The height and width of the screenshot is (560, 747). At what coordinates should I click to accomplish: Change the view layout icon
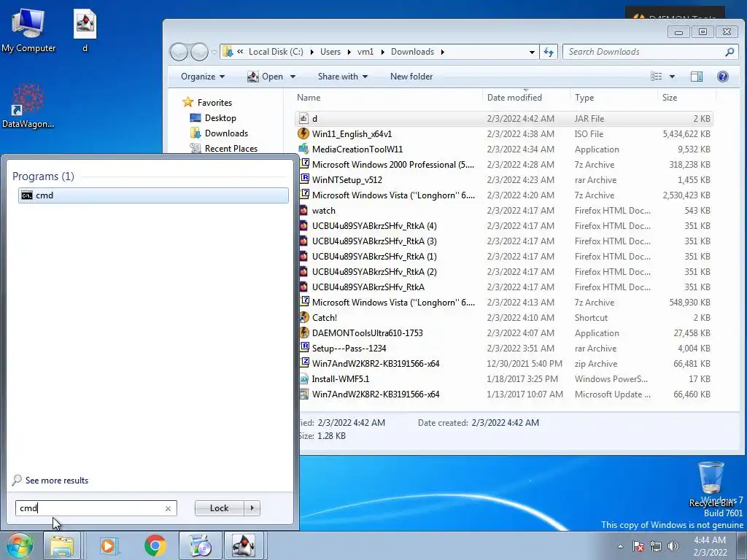click(657, 76)
